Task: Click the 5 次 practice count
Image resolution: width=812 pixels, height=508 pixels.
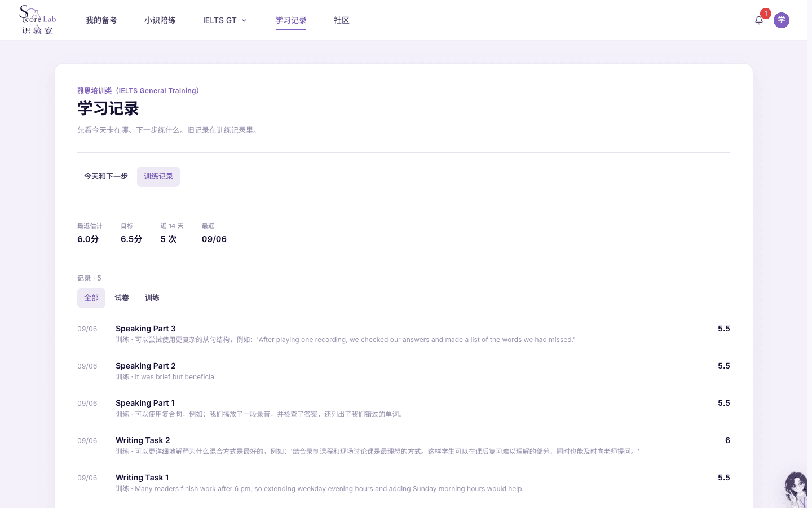Action: [x=169, y=239]
